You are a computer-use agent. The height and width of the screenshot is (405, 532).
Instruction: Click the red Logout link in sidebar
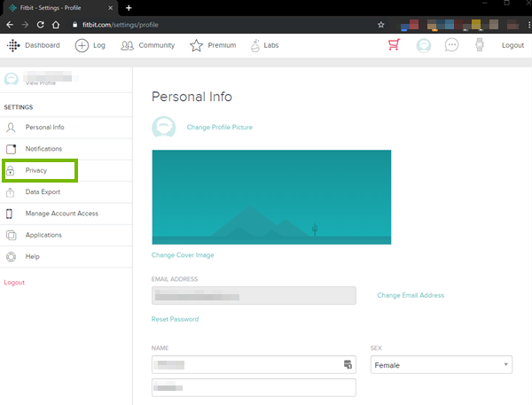[x=14, y=282]
